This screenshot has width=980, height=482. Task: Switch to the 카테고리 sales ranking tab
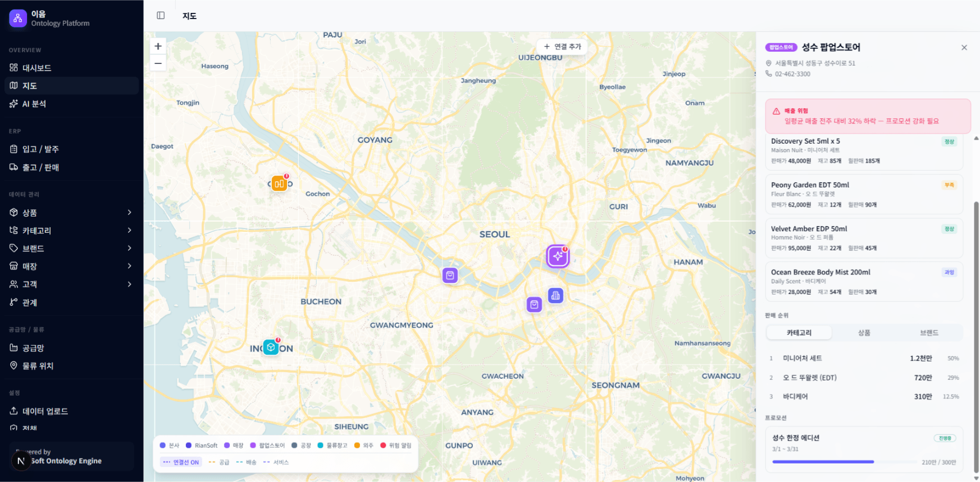click(x=799, y=333)
